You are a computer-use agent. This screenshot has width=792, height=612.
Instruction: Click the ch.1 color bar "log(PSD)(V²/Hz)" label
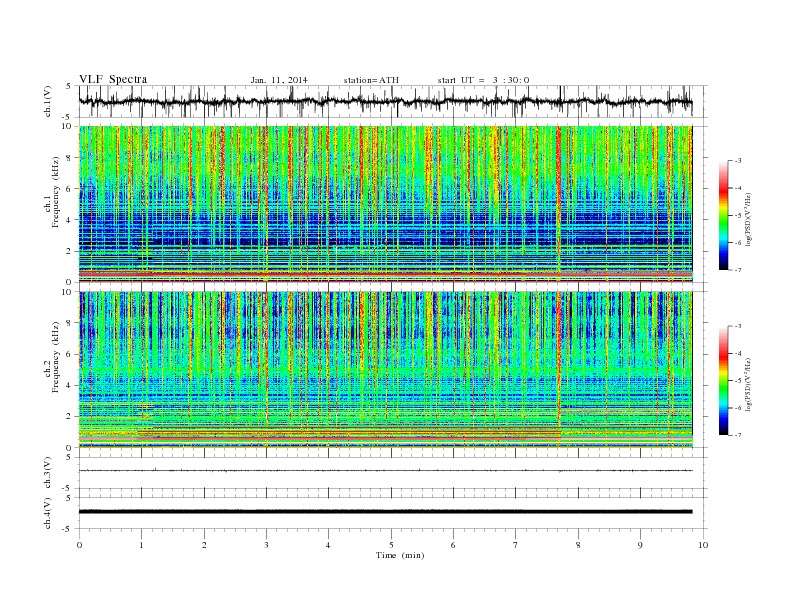point(748,218)
